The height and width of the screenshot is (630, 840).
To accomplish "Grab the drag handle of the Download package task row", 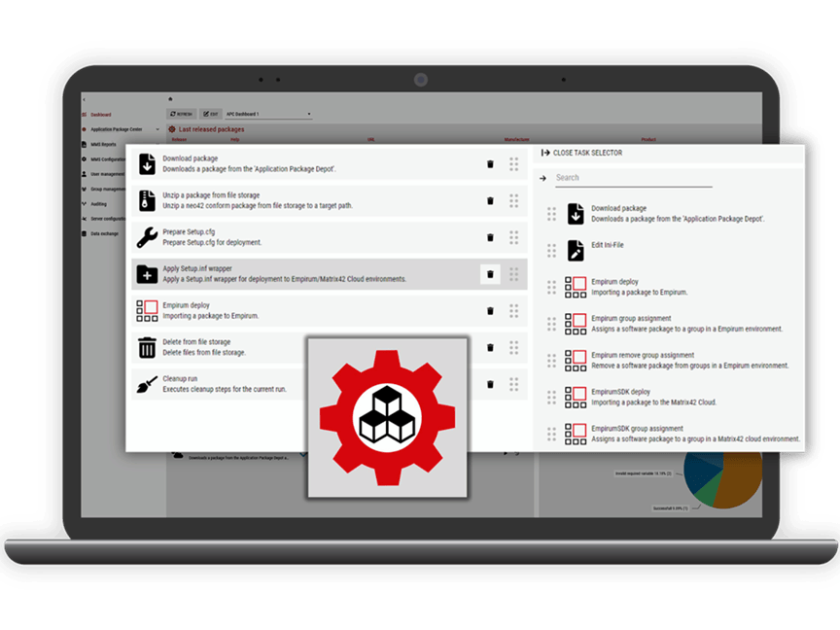I will (x=513, y=164).
